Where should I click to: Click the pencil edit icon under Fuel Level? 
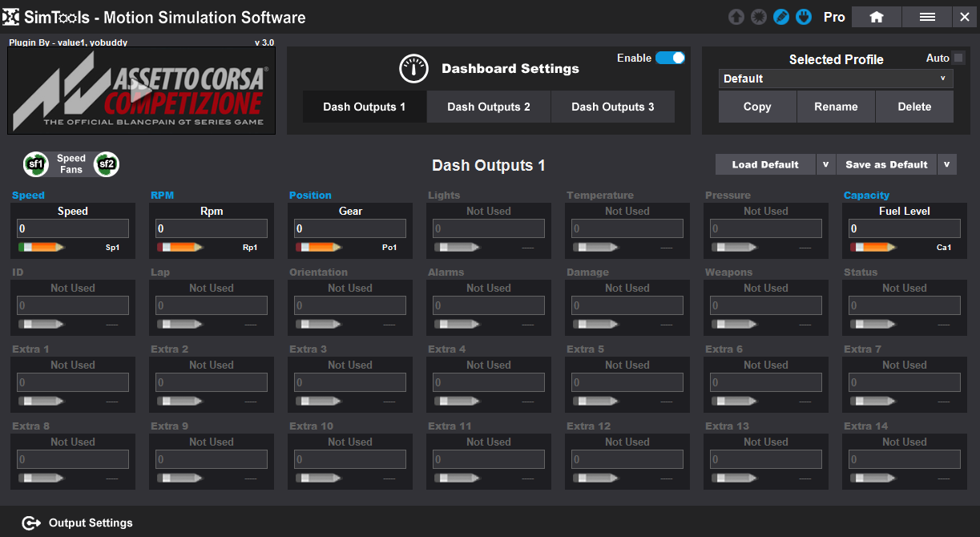874,248
